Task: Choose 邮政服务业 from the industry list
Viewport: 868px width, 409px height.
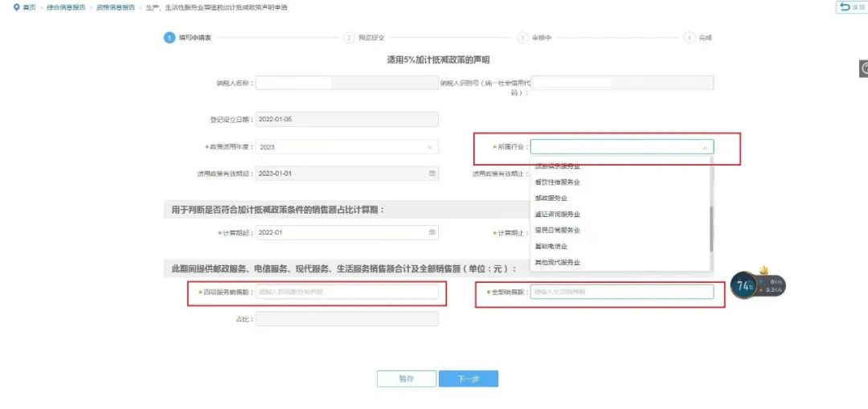Action: tap(620, 198)
